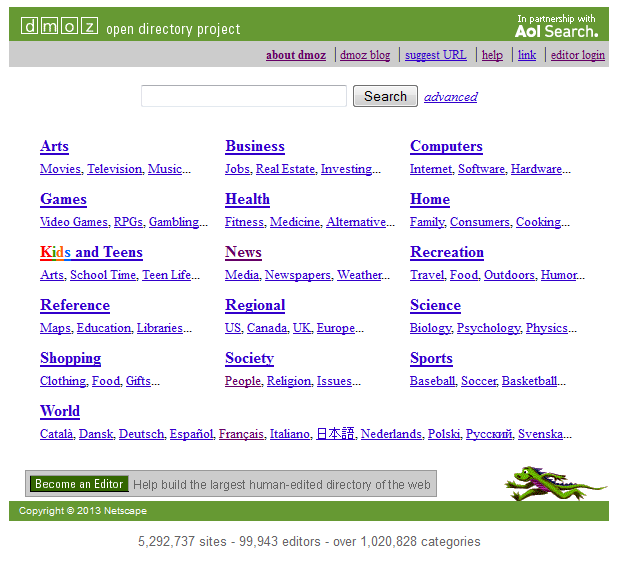Click the AOL Search partnership logo
This screenshot has width=619, height=563.
[x=556, y=26]
